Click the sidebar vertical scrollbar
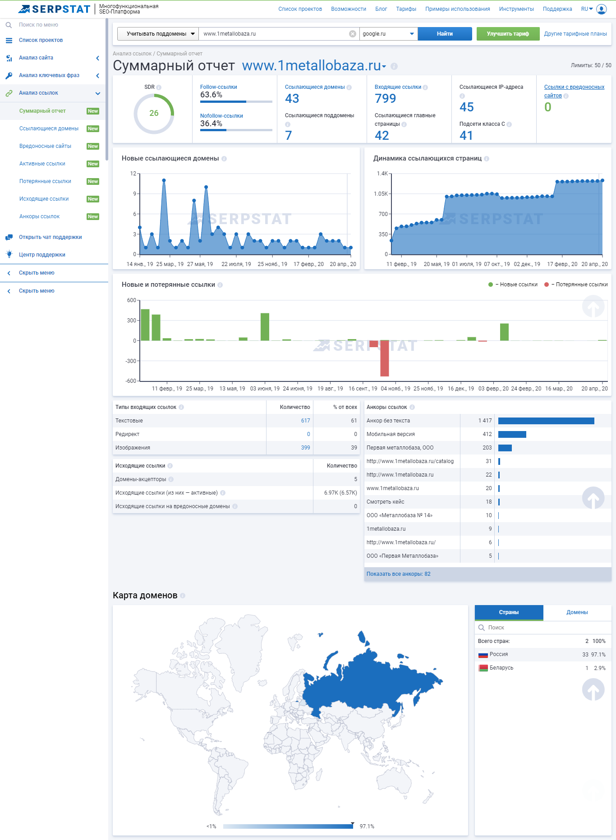Screen dimensions: 616x840 pyautogui.click(x=106, y=90)
